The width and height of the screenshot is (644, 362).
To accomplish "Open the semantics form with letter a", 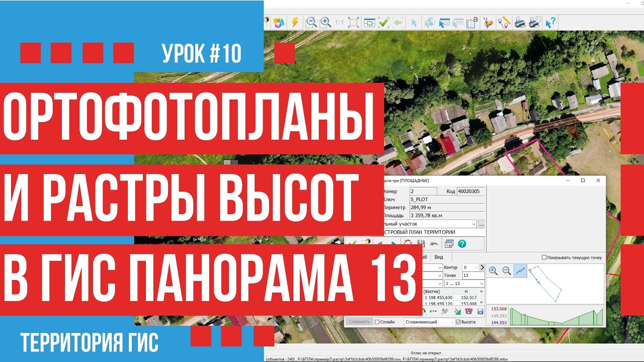I will coord(472,22).
